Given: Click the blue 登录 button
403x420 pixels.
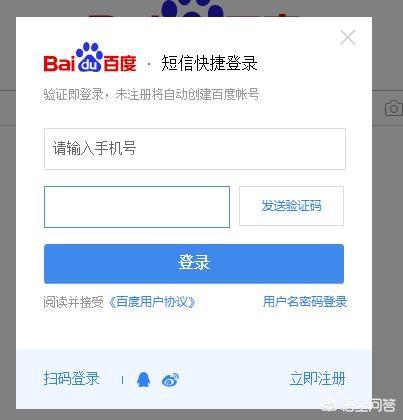Looking at the screenshot, I should (194, 264).
